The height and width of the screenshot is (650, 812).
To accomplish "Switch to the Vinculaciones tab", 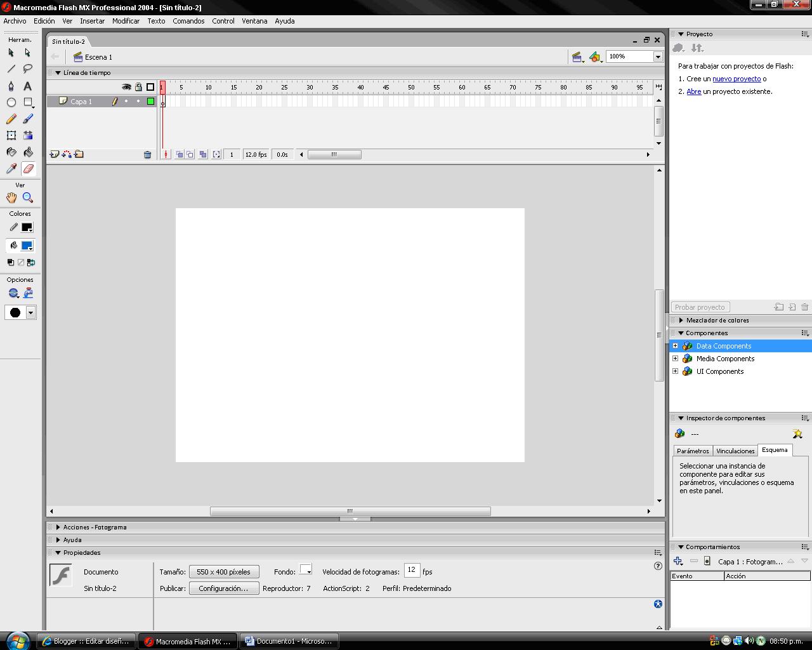I will click(735, 451).
